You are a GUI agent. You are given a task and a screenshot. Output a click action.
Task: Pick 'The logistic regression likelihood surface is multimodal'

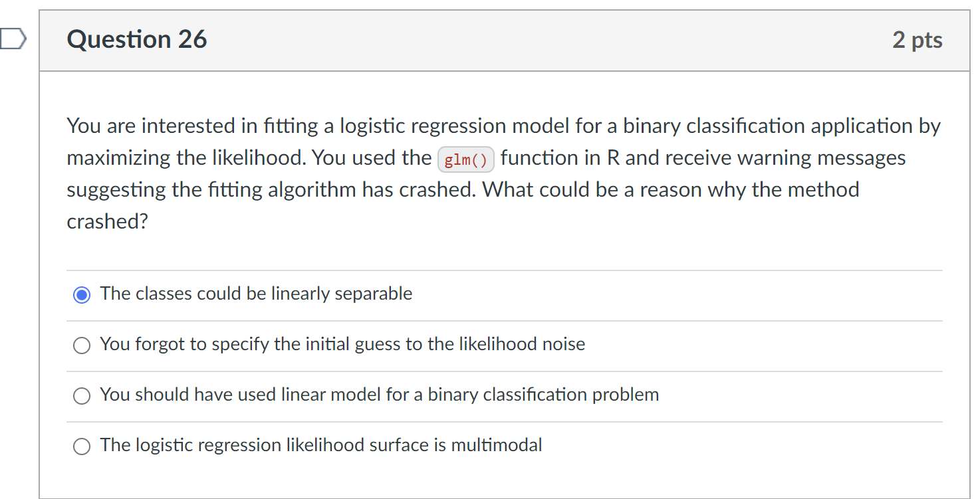click(x=81, y=446)
